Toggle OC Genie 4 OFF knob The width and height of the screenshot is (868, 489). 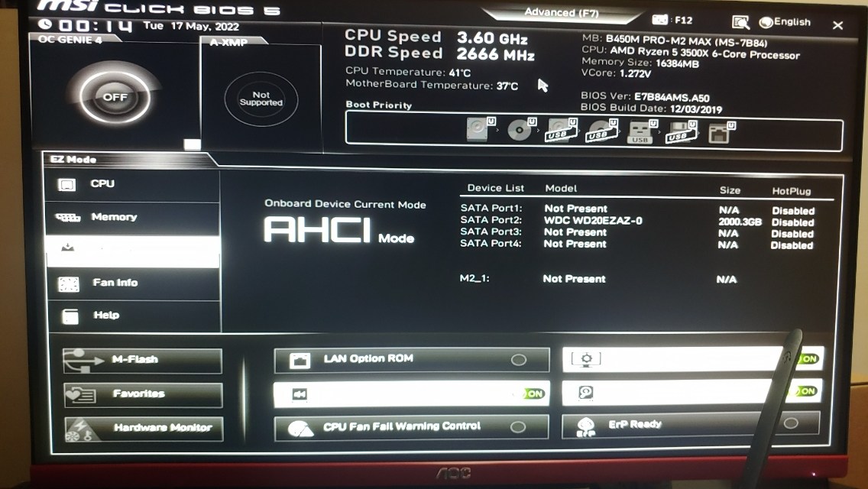click(115, 97)
